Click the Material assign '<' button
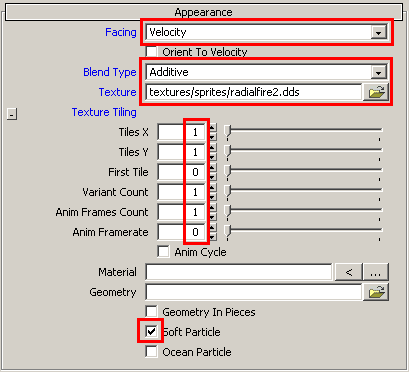 click(x=348, y=272)
